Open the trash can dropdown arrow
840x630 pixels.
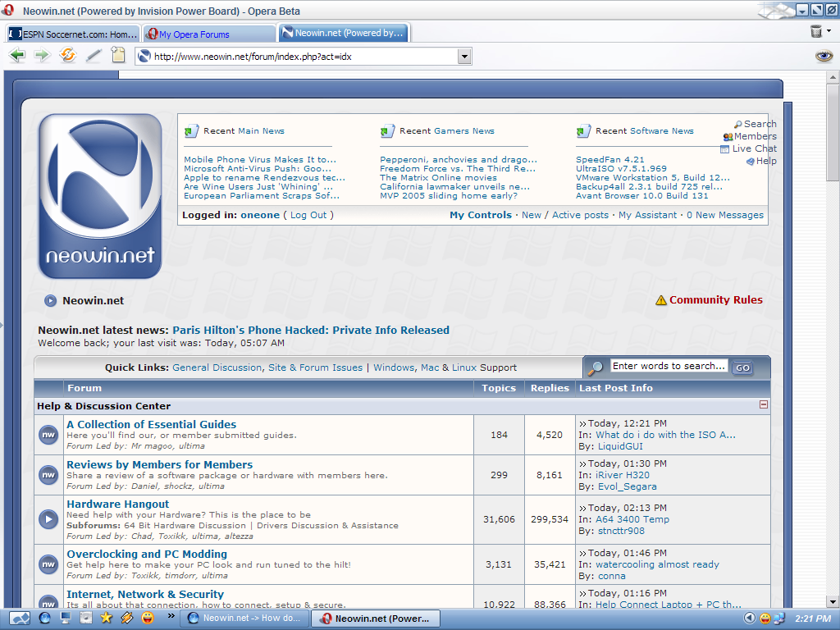click(829, 31)
